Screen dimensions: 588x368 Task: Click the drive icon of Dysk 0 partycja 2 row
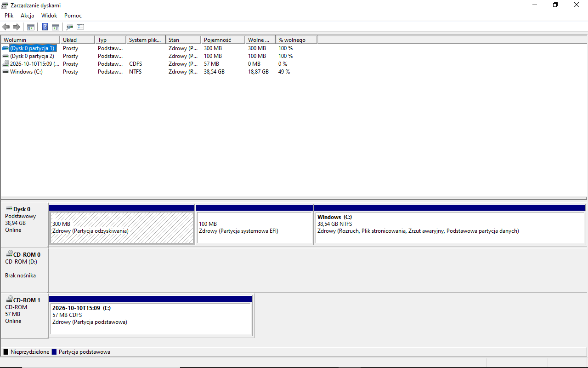6,56
